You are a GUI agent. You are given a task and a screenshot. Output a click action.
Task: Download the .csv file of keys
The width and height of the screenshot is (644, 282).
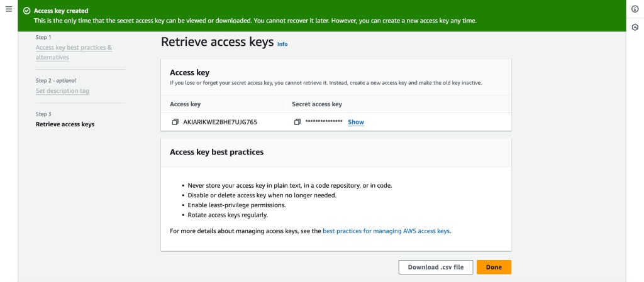pos(436,267)
